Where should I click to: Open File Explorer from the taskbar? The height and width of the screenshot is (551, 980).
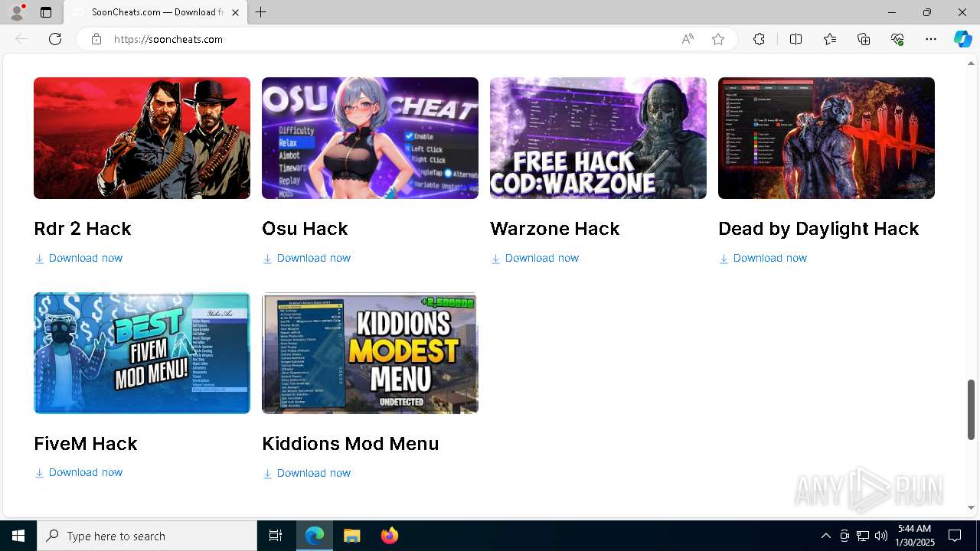351,536
